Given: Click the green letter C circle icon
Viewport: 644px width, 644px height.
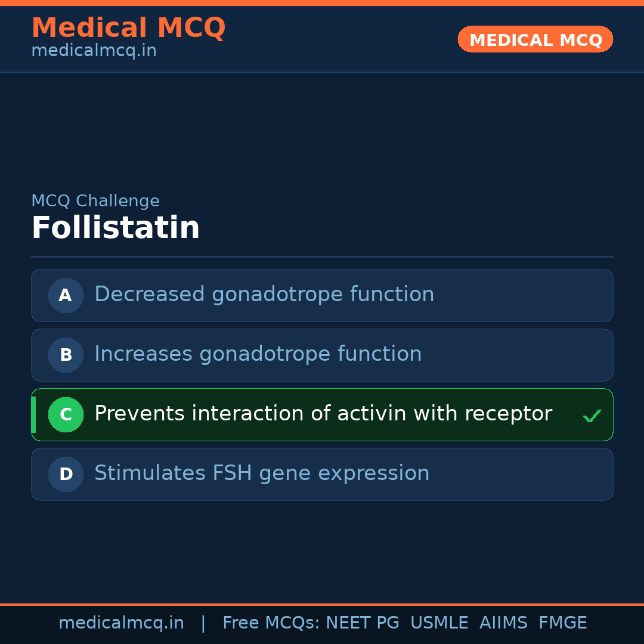Looking at the screenshot, I should coord(66,414).
